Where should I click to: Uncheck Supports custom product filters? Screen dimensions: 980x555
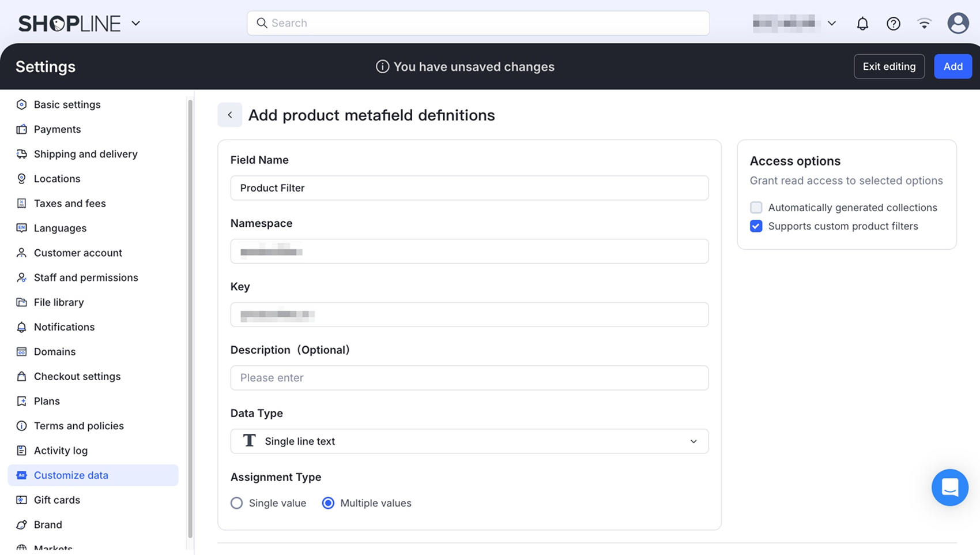tap(756, 226)
